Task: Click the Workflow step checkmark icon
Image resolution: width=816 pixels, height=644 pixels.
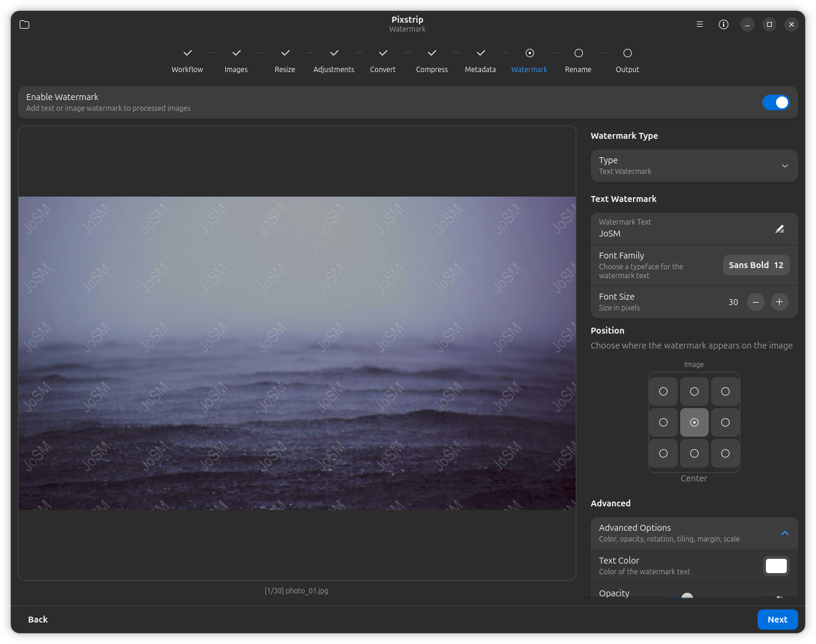Action: pyautogui.click(x=187, y=53)
